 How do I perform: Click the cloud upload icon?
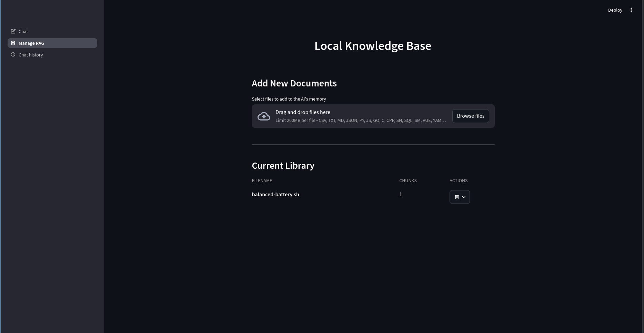(264, 116)
